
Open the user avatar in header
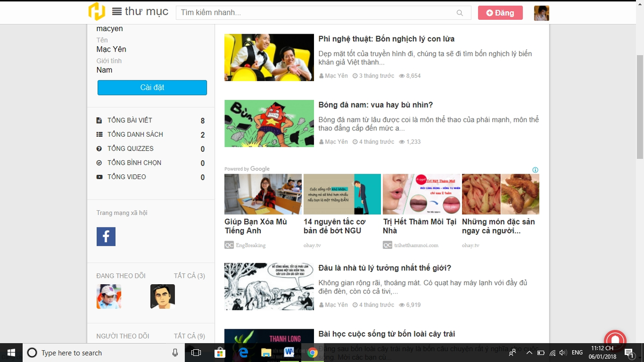coord(541,13)
